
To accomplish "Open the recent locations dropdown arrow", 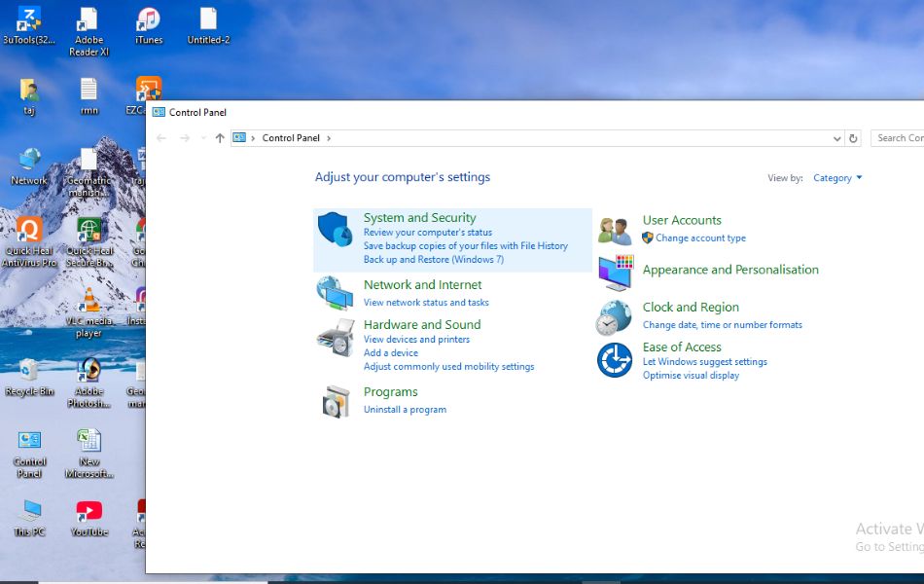I will tap(204, 138).
